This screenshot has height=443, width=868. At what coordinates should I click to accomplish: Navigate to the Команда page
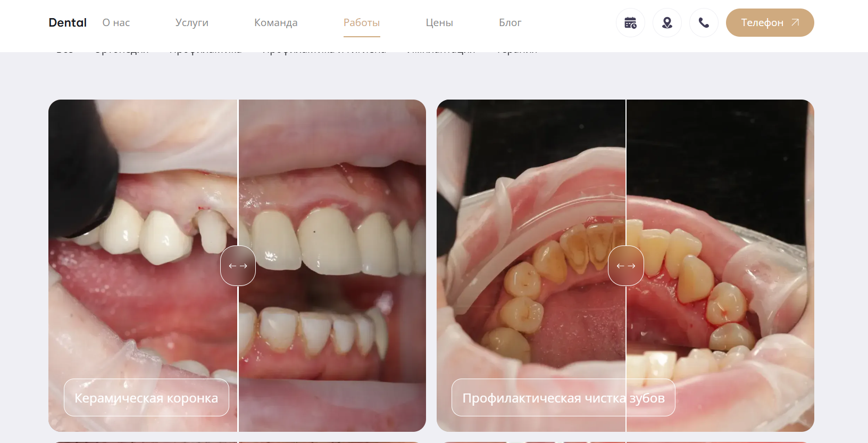(x=276, y=22)
